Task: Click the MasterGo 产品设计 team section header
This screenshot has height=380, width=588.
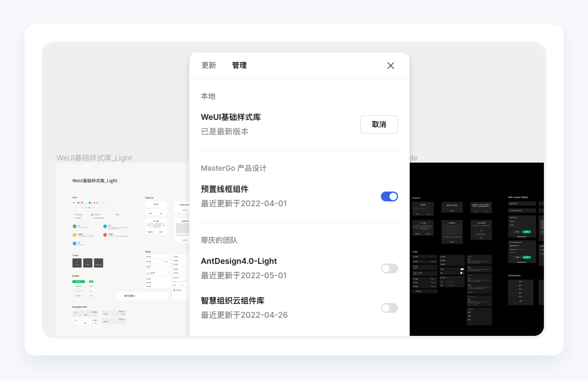Action: pos(233,168)
